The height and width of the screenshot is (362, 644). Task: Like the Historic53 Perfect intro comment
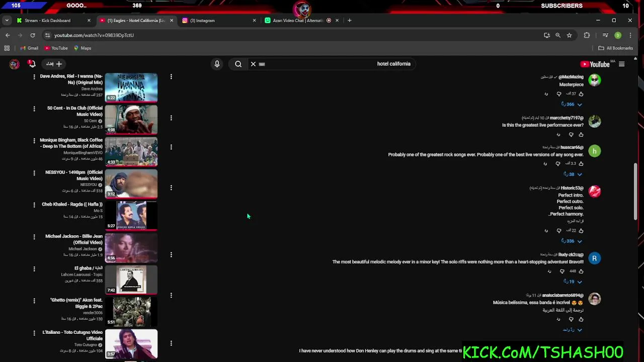click(x=581, y=231)
